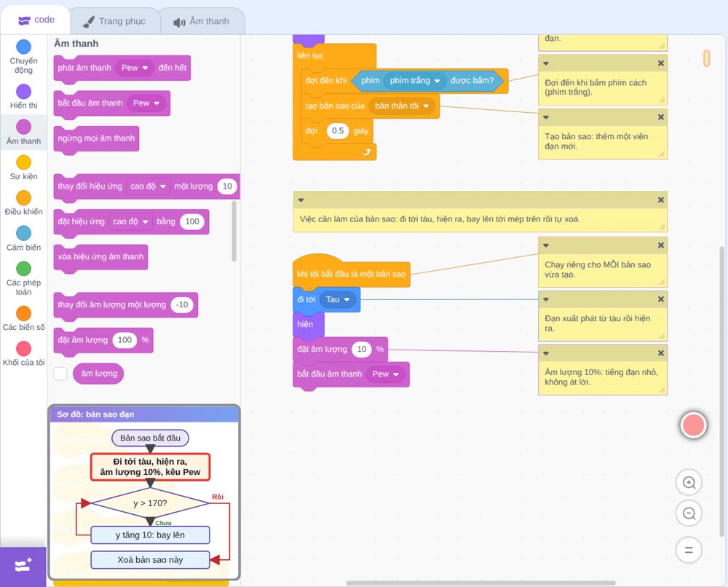This screenshot has width=728, height=587.
Task: Close the 'Đạn xuất phát từ tàu' comment
Action: (661, 299)
